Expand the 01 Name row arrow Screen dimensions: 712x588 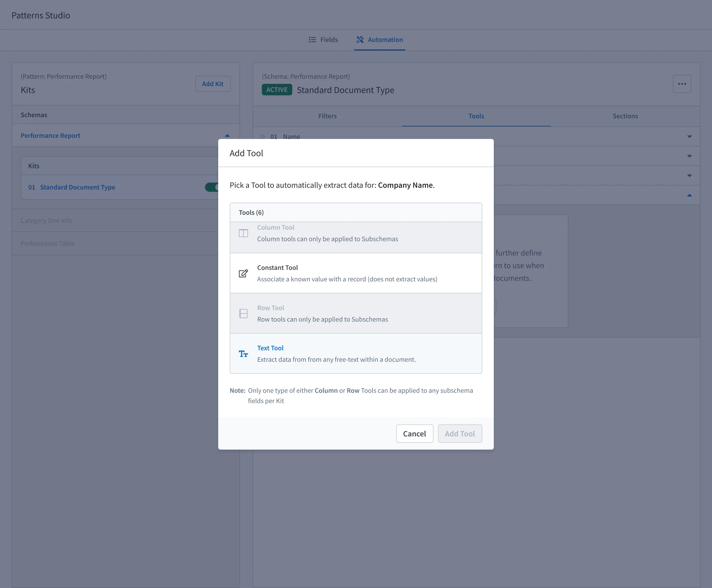689,136
